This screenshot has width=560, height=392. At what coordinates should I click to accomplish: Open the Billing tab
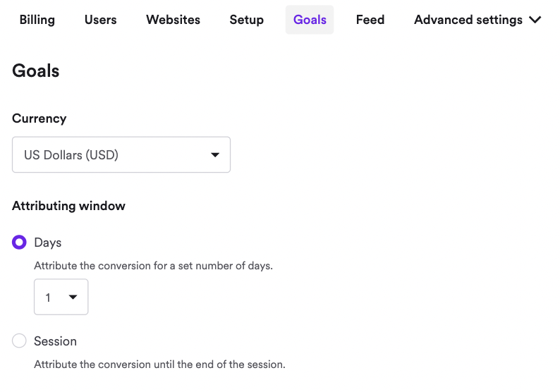[37, 20]
